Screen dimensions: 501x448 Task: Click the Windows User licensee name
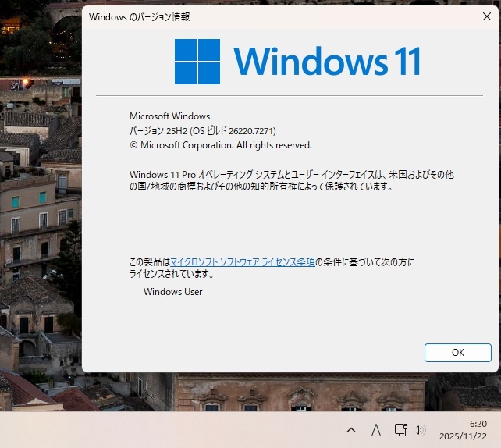[x=173, y=292]
